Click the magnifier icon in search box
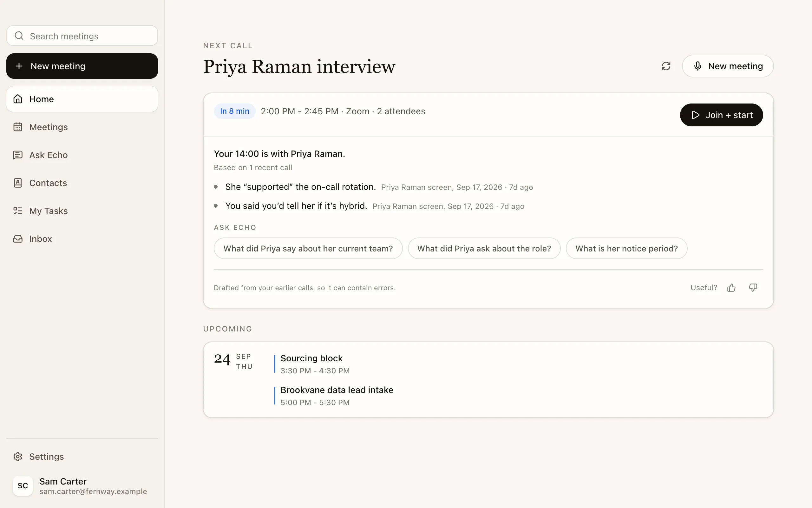The width and height of the screenshot is (812, 508). (x=19, y=36)
